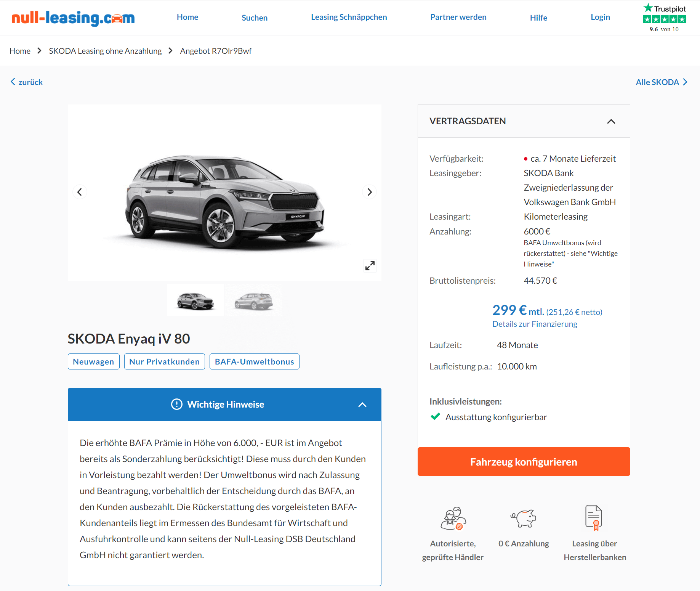700x591 pixels.
Task: Select the rear-view car thumbnail
Action: pyautogui.click(x=254, y=300)
